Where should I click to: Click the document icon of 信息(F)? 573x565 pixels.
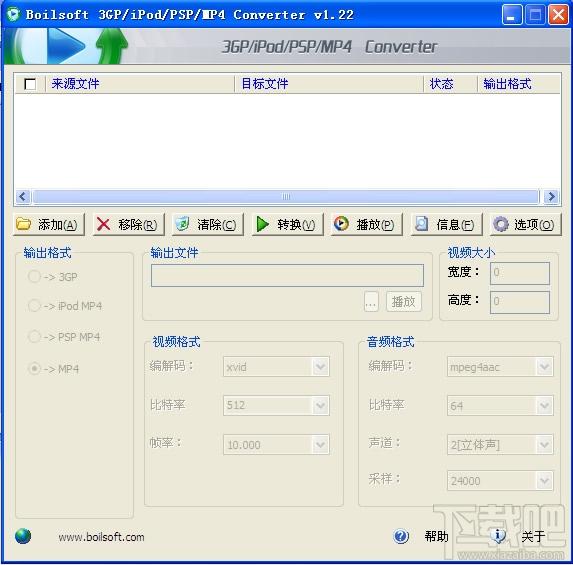tap(422, 224)
